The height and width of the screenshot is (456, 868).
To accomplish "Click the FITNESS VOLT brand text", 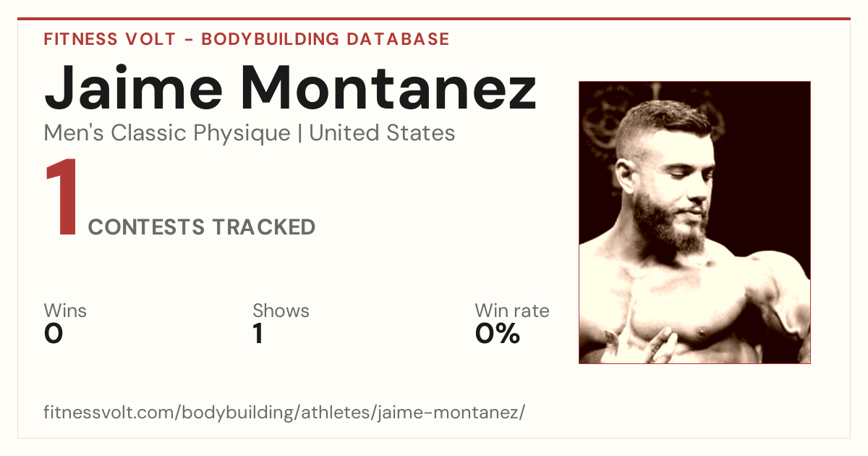I will point(109,39).
